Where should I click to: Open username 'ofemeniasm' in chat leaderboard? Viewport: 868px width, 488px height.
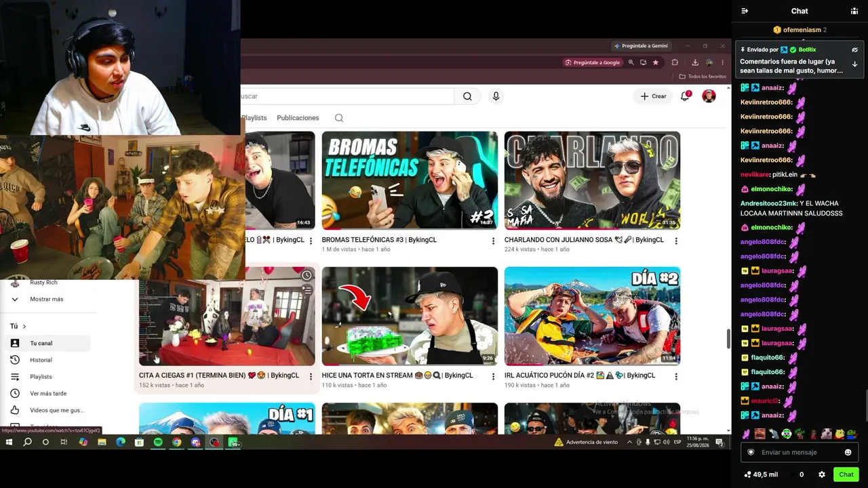point(802,30)
